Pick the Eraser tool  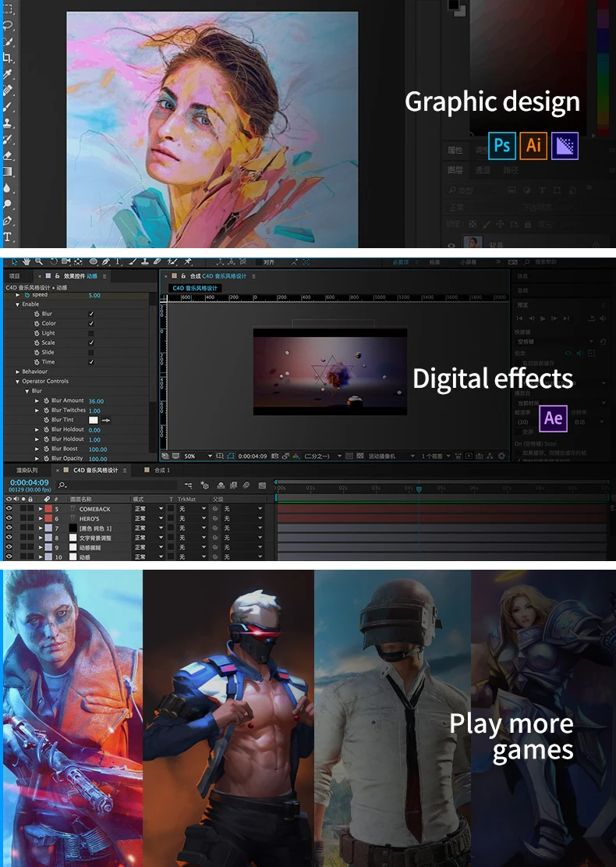coord(8,155)
